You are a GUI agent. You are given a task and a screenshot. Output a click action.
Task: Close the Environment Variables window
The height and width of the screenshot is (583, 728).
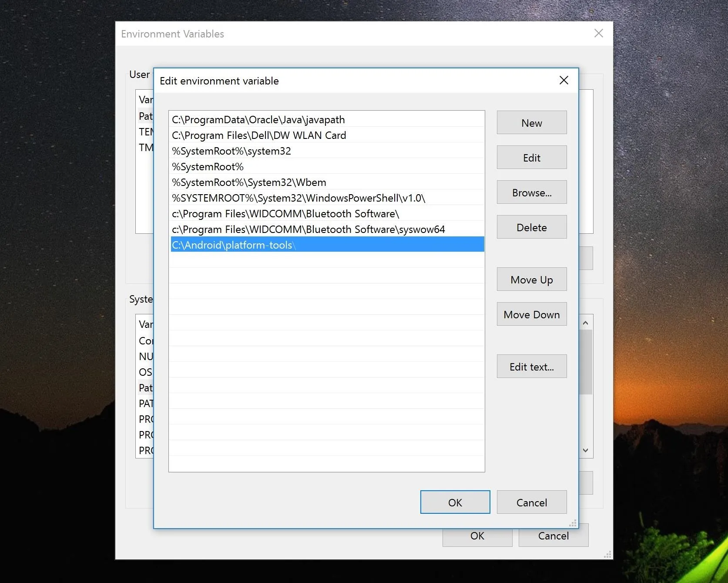tap(599, 34)
